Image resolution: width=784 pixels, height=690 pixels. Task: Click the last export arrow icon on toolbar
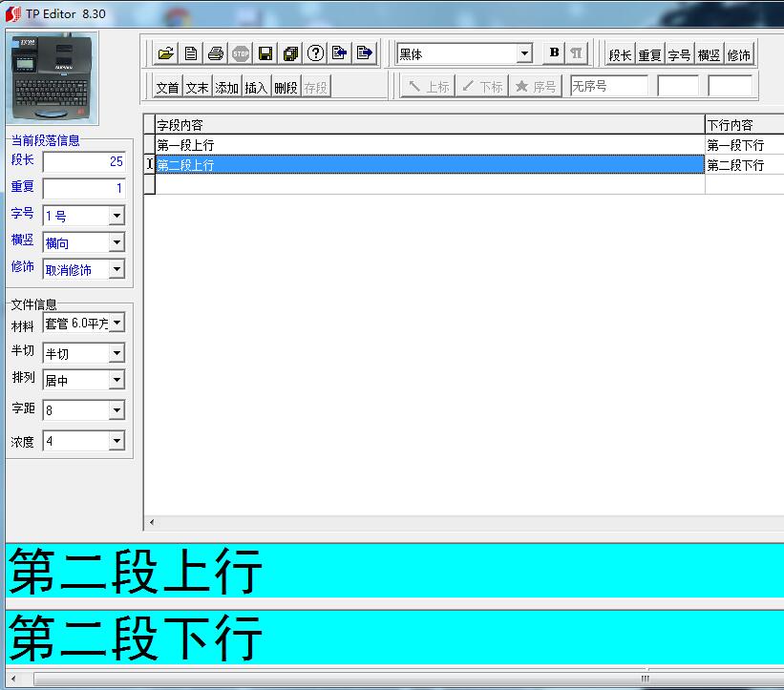[x=365, y=52]
